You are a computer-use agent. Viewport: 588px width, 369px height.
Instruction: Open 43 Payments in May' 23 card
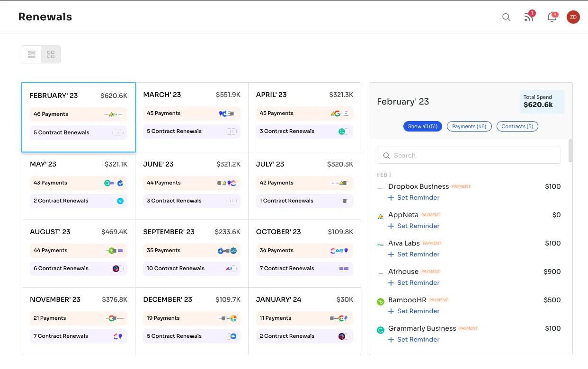79,183
